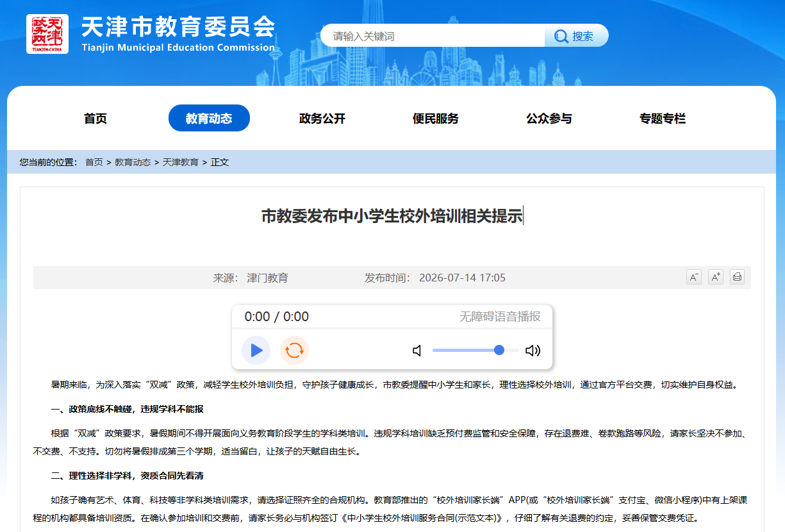785x532 pixels.
Task: Decrease font size with A- icon
Action: click(694, 277)
